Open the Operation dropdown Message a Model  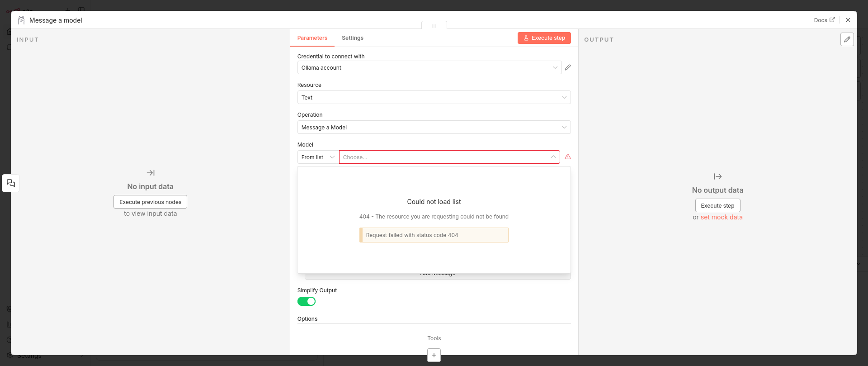(x=434, y=127)
